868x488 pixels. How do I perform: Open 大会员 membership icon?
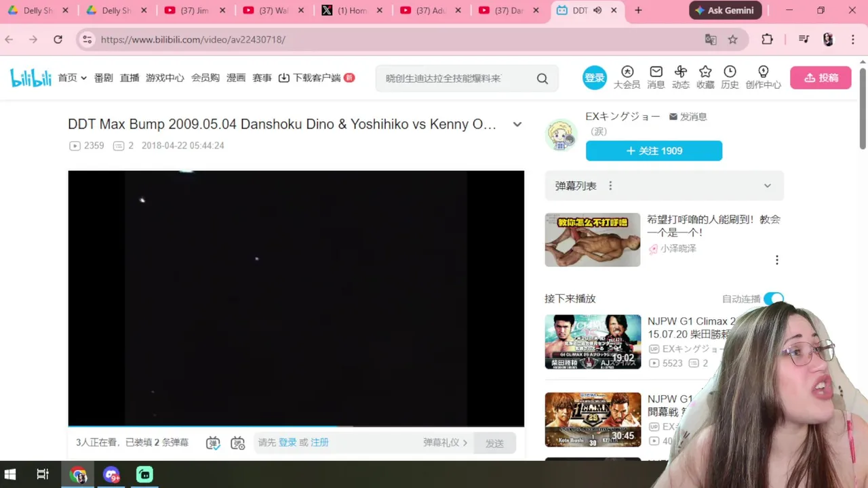pyautogui.click(x=627, y=77)
